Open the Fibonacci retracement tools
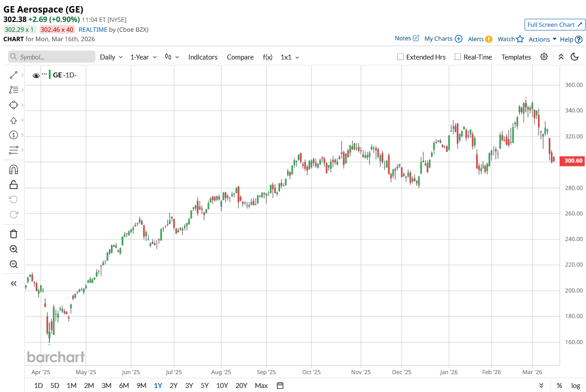Viewport: 586px width, 392px height. tap(13, 90)
